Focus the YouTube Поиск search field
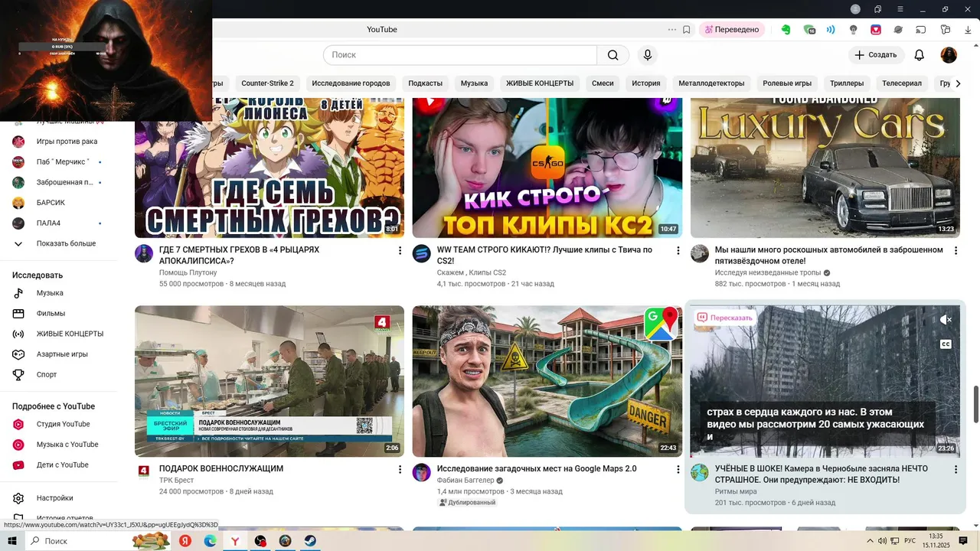 [460, 55]
